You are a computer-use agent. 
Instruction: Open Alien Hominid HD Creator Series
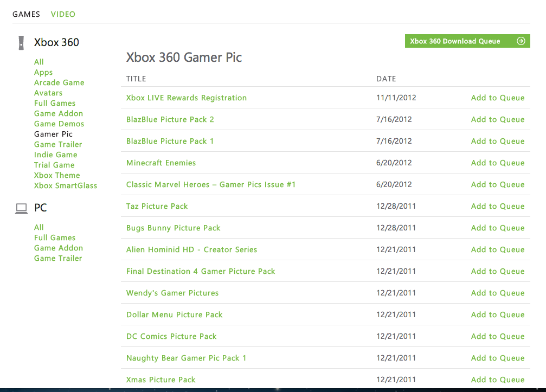(191, 249)
